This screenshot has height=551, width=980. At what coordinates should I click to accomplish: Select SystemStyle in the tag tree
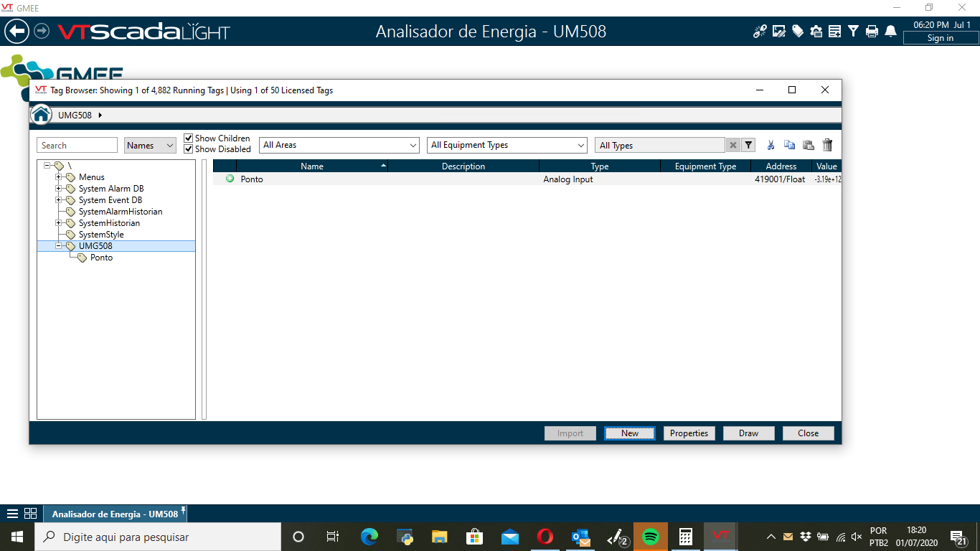101,235
